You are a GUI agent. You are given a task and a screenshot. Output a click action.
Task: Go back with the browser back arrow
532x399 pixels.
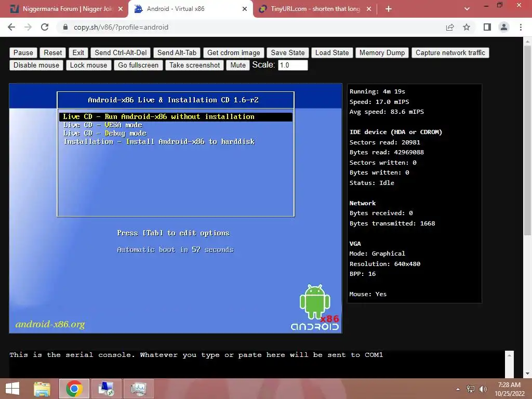tap(11, 27)
